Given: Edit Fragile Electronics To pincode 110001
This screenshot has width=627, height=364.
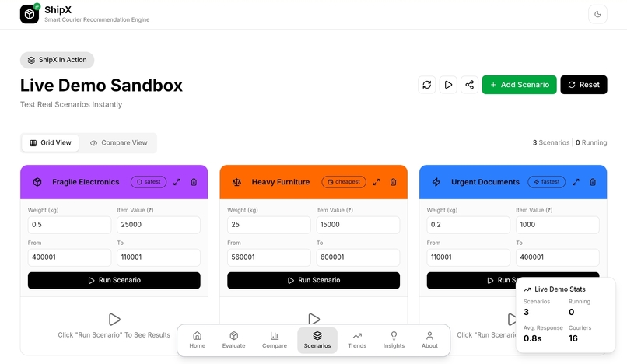Looking at the screenshot, I should [x=159, y=257].
